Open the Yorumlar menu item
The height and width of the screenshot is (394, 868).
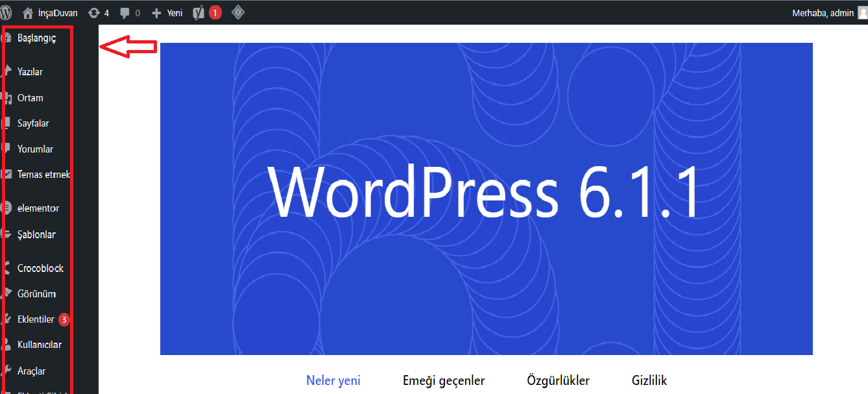pyautogui.click(x=36, y=149)
